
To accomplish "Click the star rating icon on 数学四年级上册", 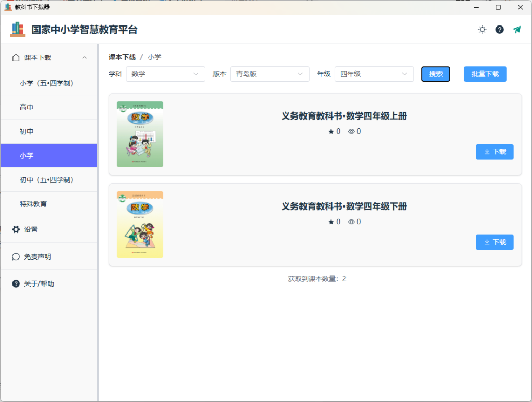I will tap(331, 131).
